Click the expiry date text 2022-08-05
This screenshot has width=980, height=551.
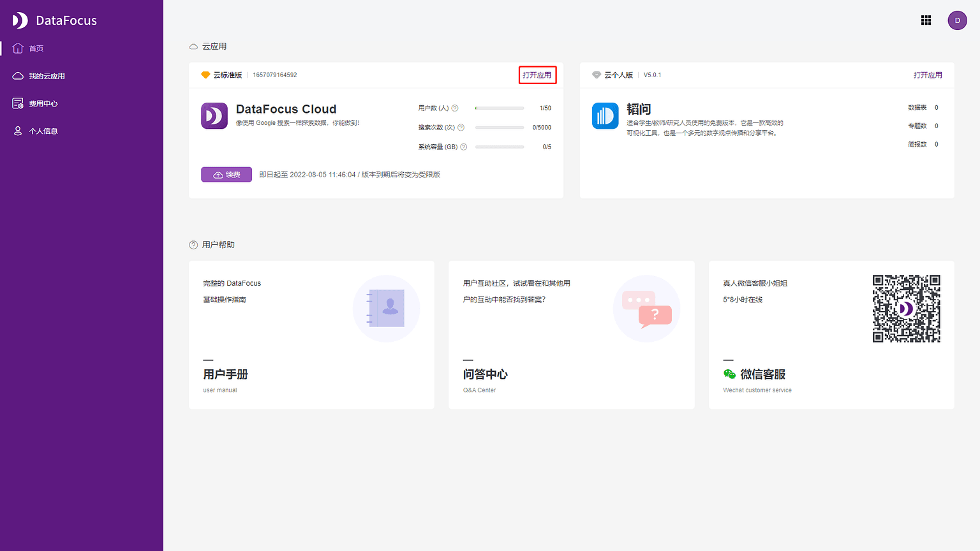pos(308,175)
